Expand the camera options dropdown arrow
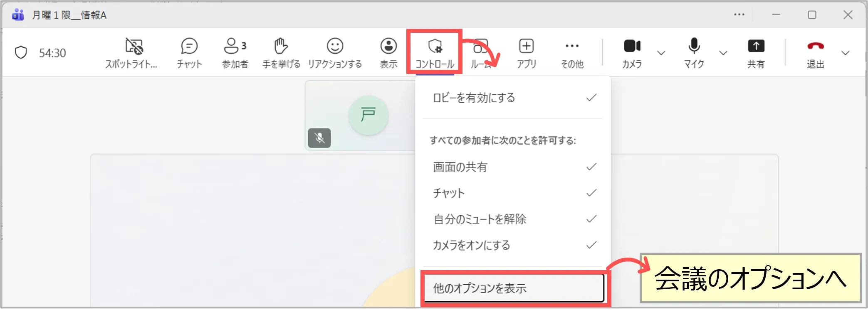The height and width of the screenshot is (310, 868). (661, 53)
